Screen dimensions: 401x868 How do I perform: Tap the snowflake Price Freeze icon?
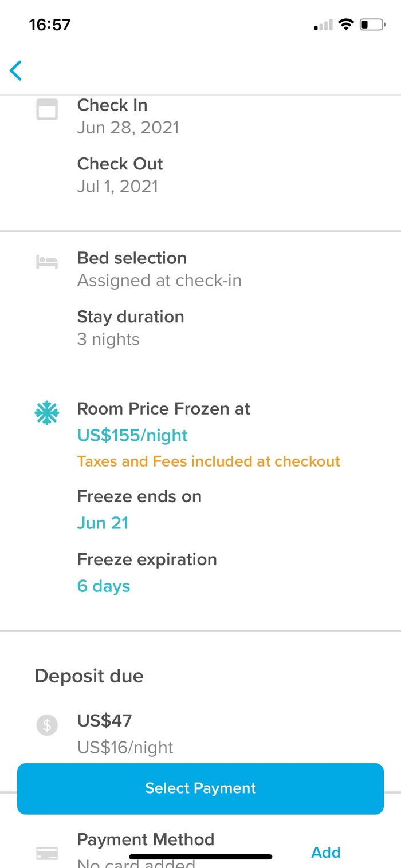(x=47, y=411)
